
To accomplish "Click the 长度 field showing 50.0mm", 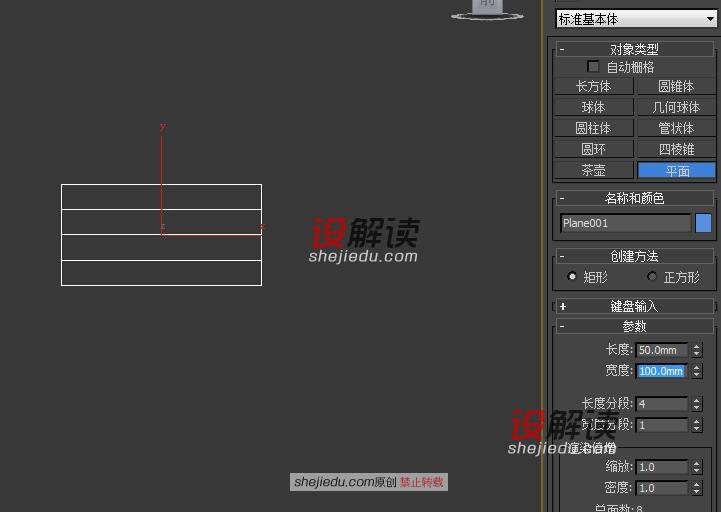I will [662, 350].
